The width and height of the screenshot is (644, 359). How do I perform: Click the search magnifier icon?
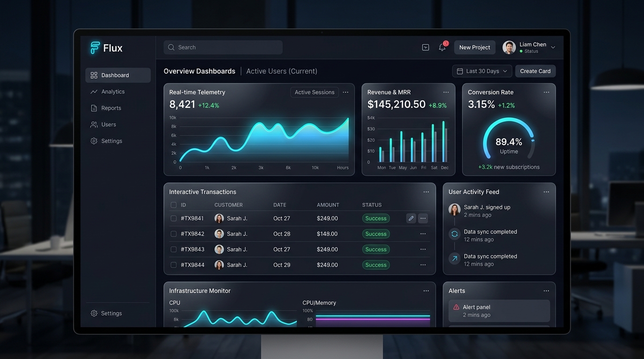click(171, 47)
